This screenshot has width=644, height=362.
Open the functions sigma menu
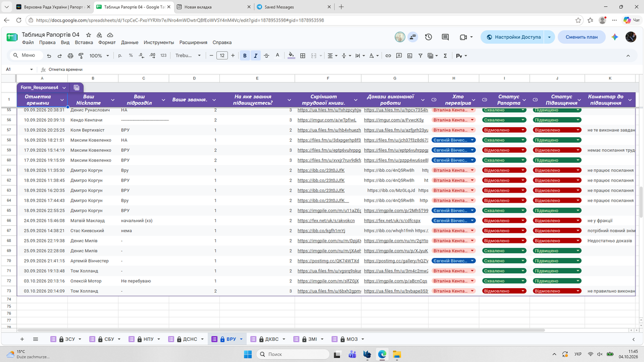coord(445,56)
